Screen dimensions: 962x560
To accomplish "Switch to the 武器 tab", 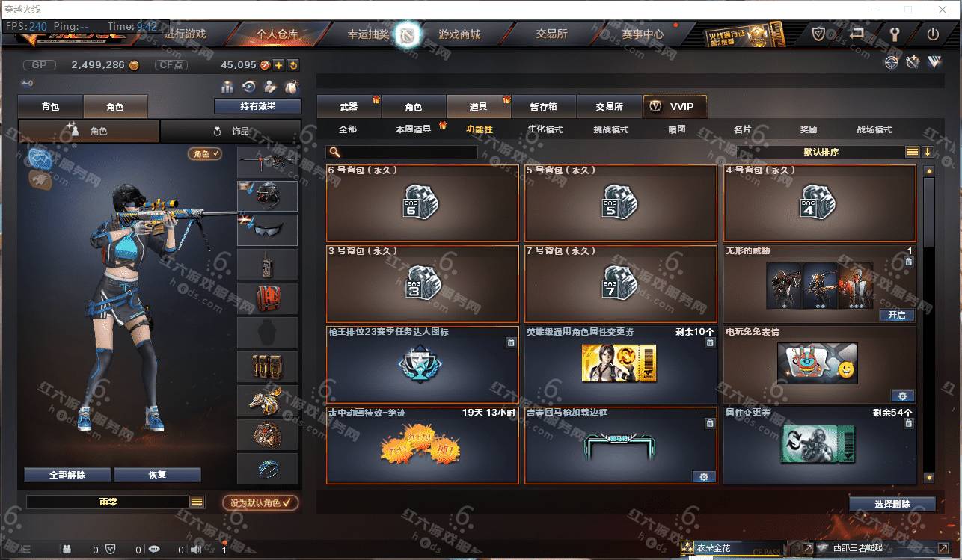I will tap(349, 107).
